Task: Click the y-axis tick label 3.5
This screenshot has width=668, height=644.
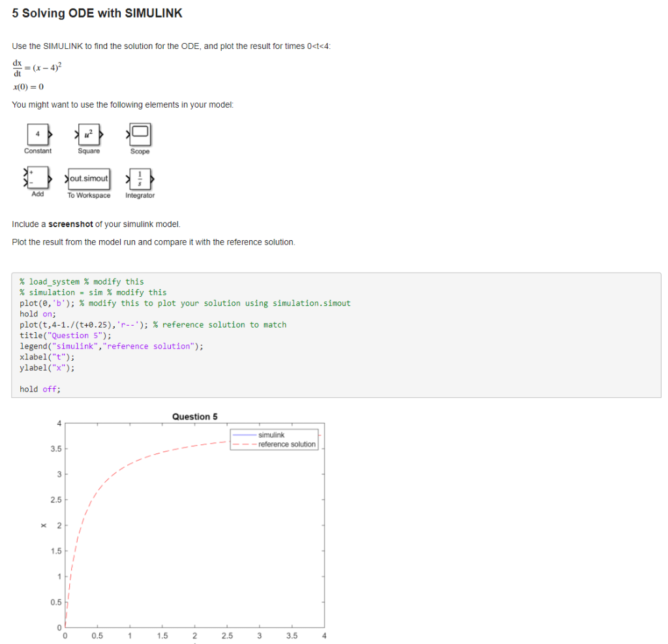Action: (56, 449)
